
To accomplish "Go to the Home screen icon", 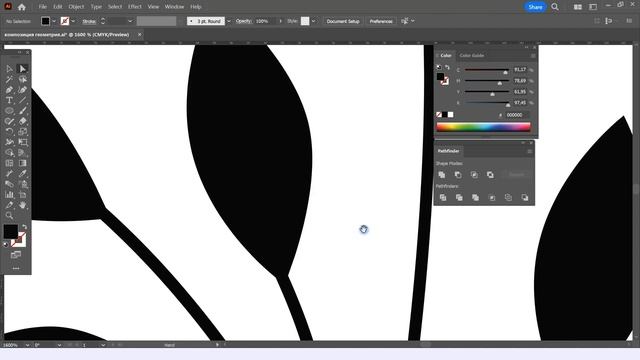I will [x=22, y=7].
